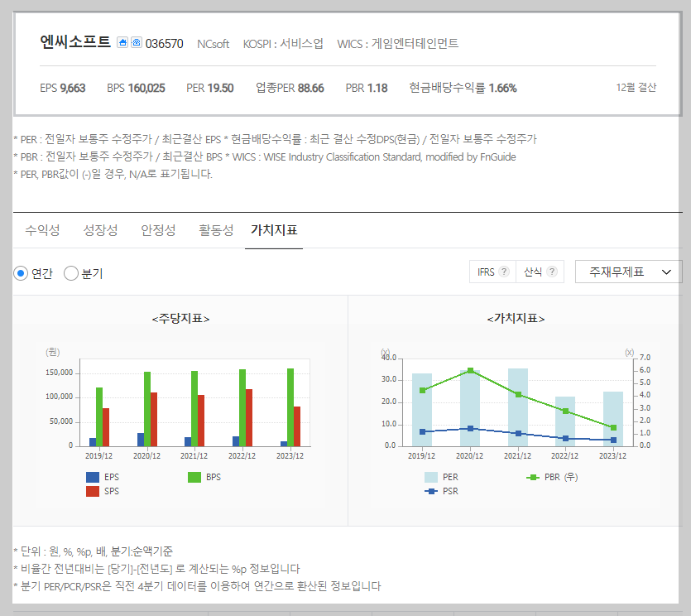
Task: Click the IFRS help question mark
Action: [505, 272]
